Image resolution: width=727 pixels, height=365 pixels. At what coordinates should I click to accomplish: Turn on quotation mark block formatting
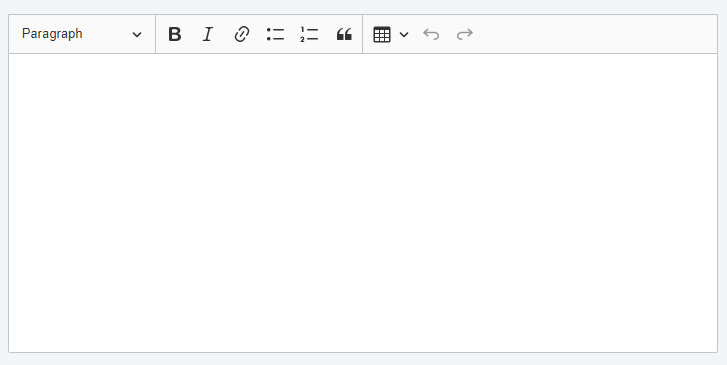344,34
